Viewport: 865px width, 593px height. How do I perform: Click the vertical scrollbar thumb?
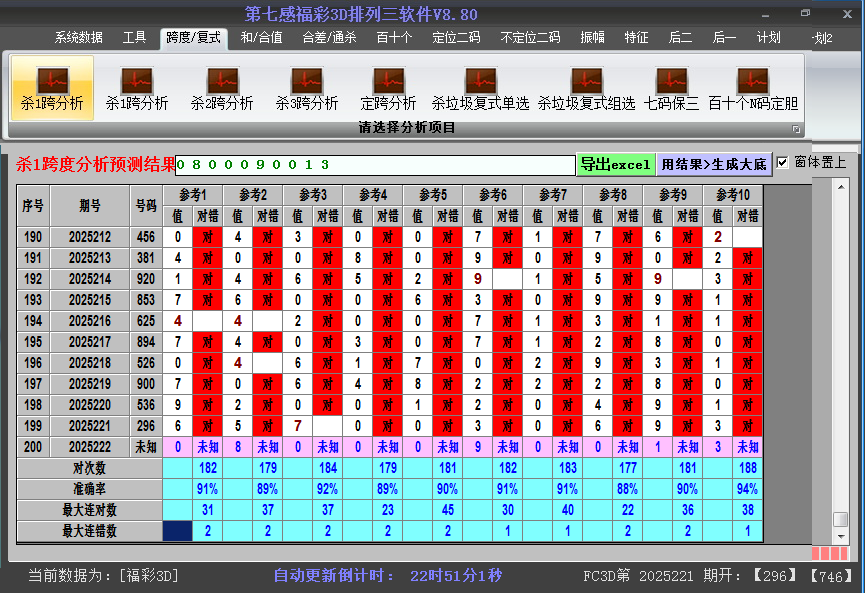coord(841,519)
